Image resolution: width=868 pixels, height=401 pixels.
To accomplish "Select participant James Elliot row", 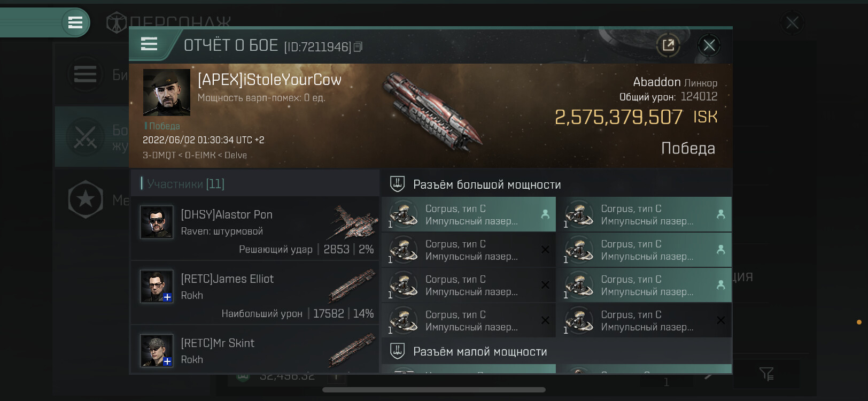I will [255, 292].
